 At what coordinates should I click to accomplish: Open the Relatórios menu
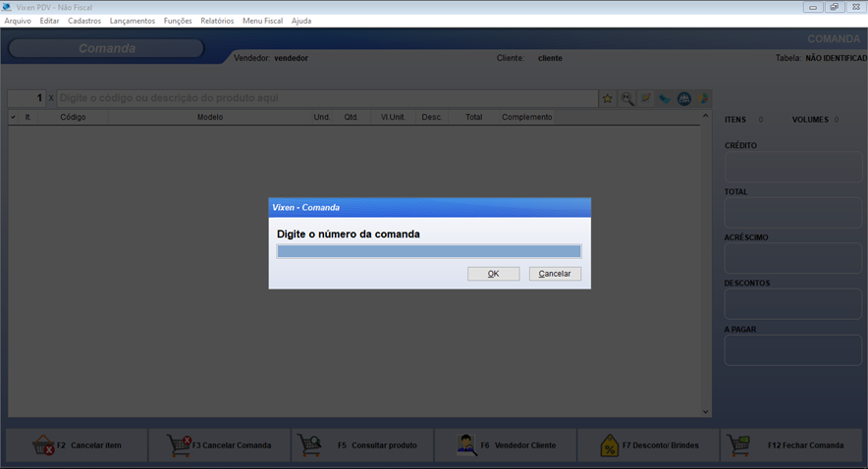point(217,21)
